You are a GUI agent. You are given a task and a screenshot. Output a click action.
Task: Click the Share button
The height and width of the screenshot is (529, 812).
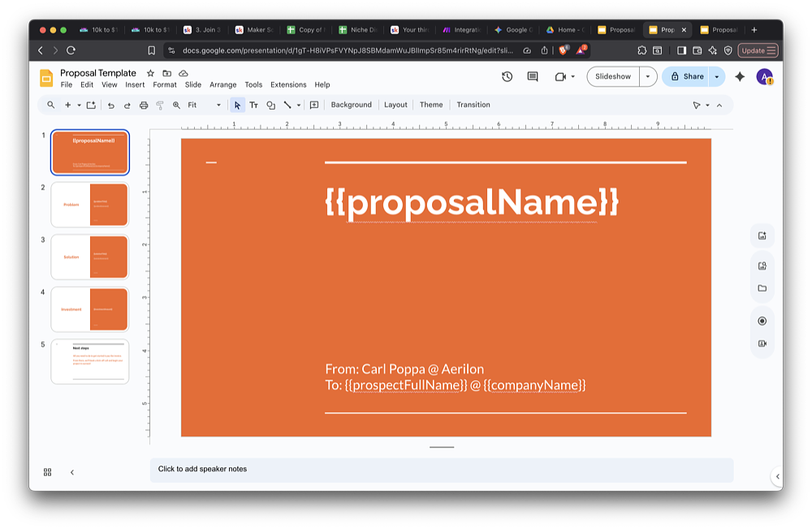tap(687, 76)
